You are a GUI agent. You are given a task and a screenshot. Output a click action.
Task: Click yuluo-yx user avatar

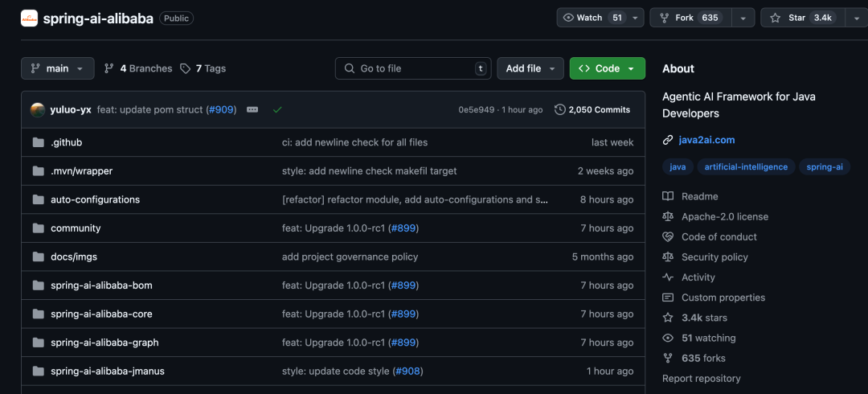(x=38, y=109)
